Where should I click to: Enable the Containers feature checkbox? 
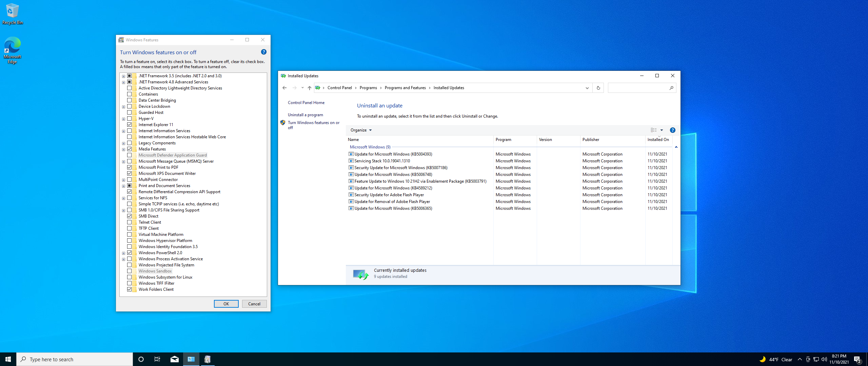pyautogui.click(x=130, y=94)
